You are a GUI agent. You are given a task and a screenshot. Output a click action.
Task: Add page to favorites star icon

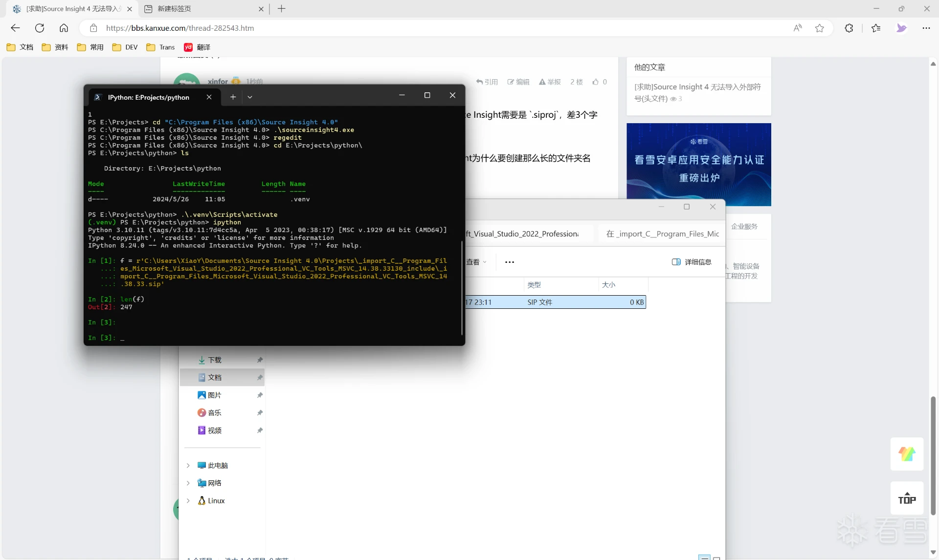point(820,28)
